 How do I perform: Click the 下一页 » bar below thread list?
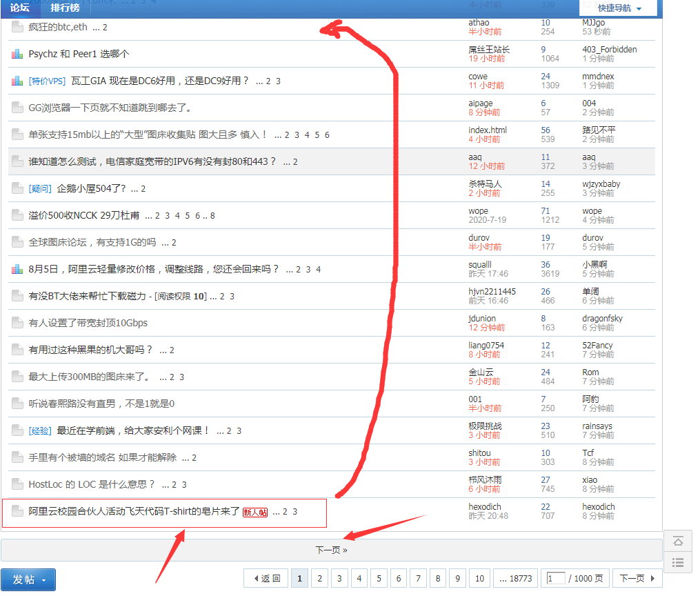click(x=331, y=550)
